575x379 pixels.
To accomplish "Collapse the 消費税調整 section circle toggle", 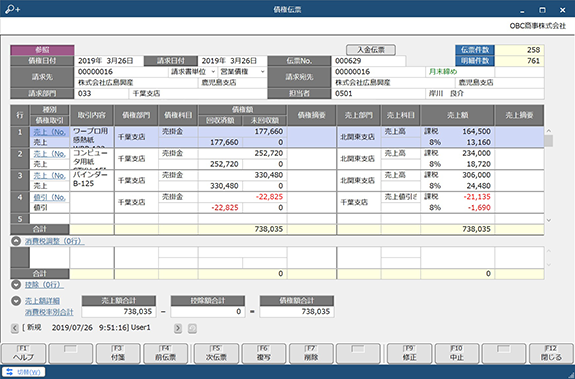I will (x=16, y=241).
